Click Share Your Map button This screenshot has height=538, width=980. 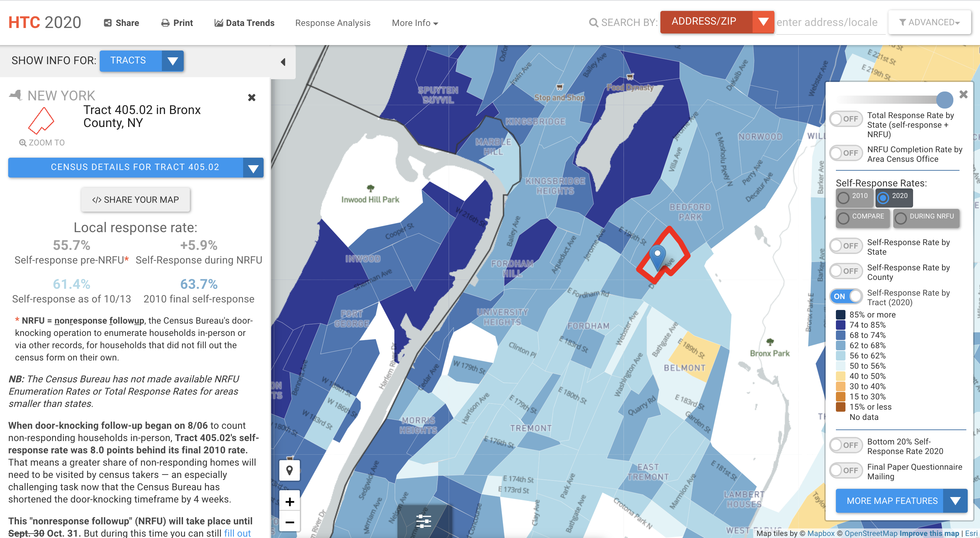[x=136, y=200]
